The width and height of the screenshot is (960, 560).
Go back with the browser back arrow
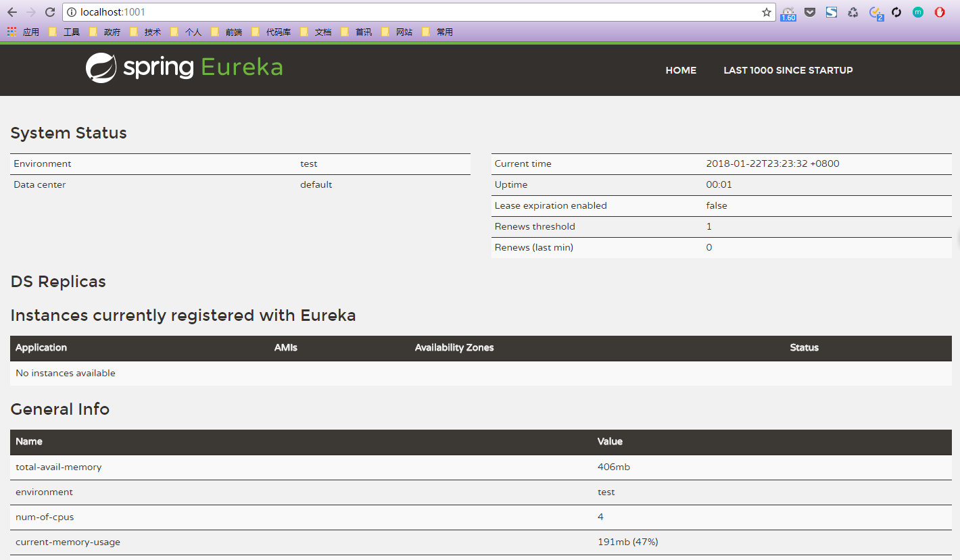click(x=12, y=12)
